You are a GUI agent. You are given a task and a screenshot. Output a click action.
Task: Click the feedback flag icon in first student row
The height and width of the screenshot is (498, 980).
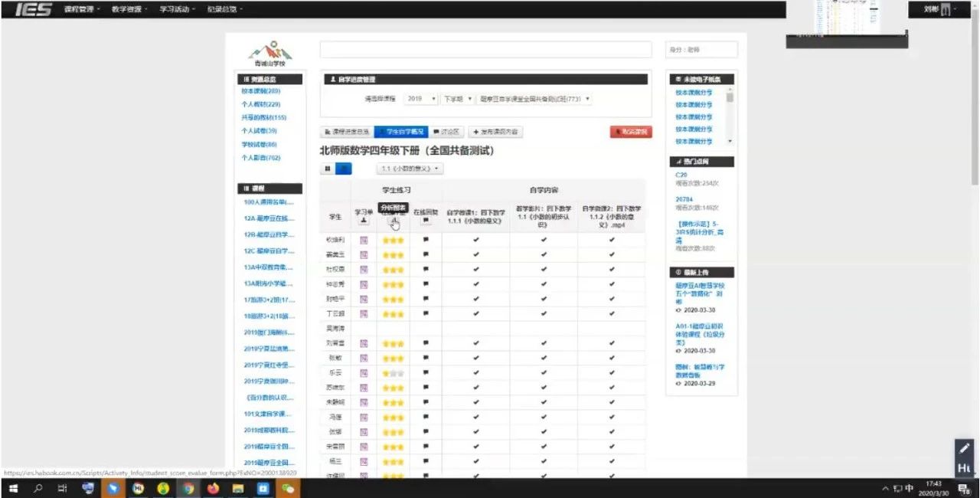click(426, 240)
